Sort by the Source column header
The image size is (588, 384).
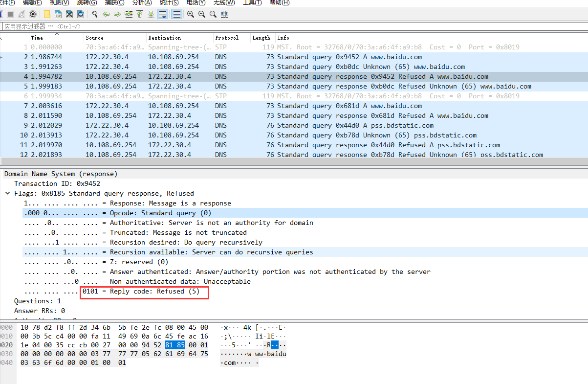[94, 38]
